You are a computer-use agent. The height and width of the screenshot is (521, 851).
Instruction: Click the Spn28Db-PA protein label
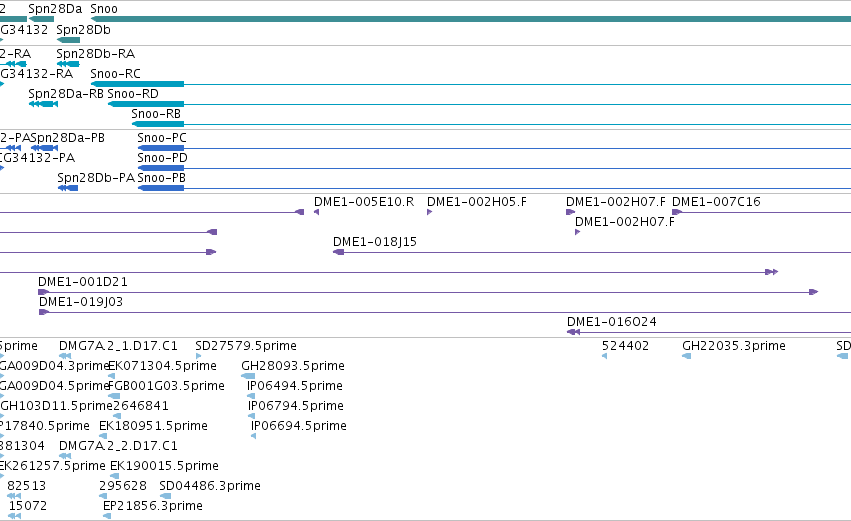(x=96, y=178)
